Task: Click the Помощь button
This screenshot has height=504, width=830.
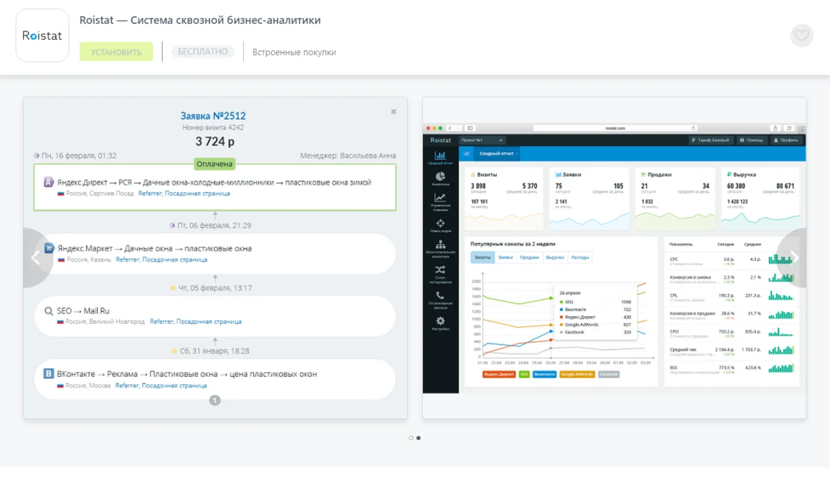Action: (752, 140)
